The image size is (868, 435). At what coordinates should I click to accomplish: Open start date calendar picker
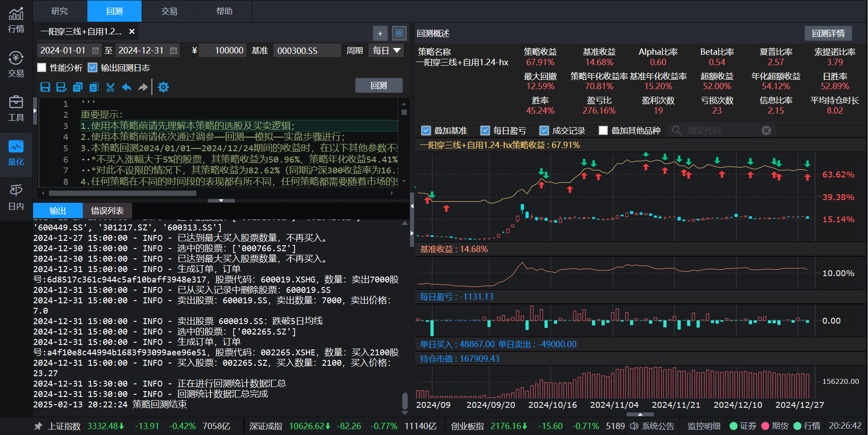pos(95,50)
